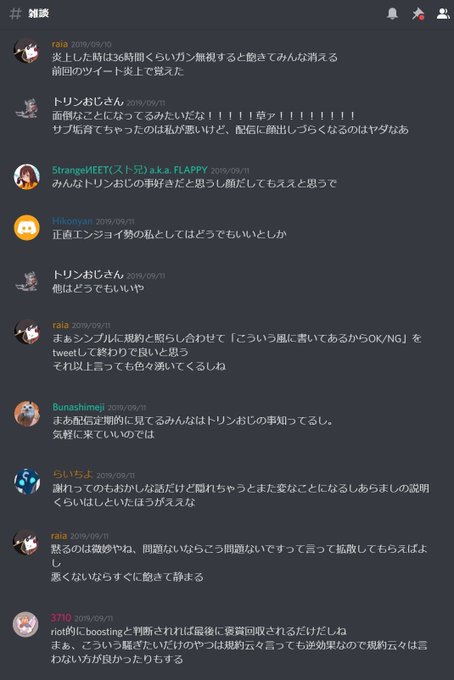Open raia's avatar on first message

point(26,51)
